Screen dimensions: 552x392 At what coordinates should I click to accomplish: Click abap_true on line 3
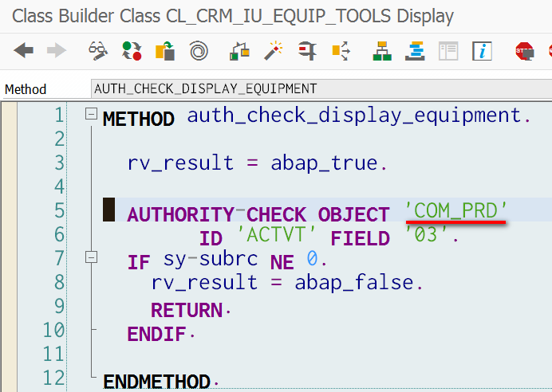(x=324, y=164)
